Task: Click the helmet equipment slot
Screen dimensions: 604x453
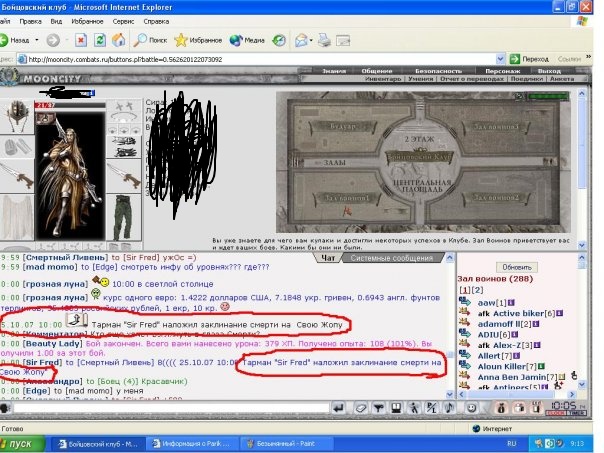Action: [x=17, y=116]
